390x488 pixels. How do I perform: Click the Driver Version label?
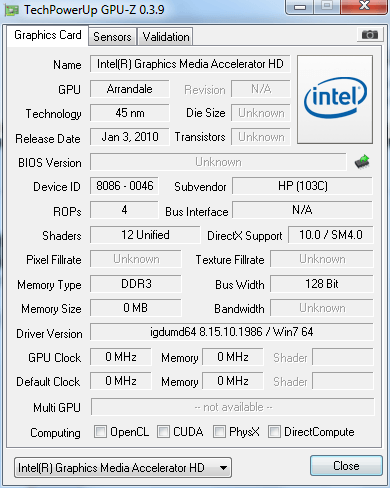coord(49,334)
